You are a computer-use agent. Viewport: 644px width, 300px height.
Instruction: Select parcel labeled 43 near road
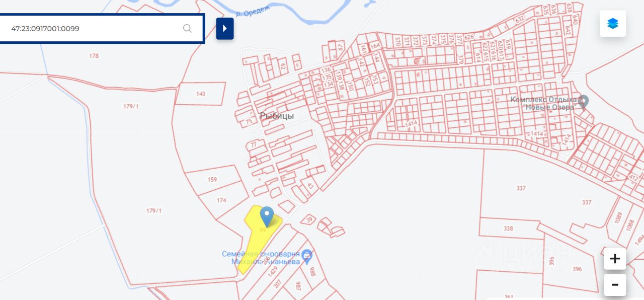click(x=310, y=186)
